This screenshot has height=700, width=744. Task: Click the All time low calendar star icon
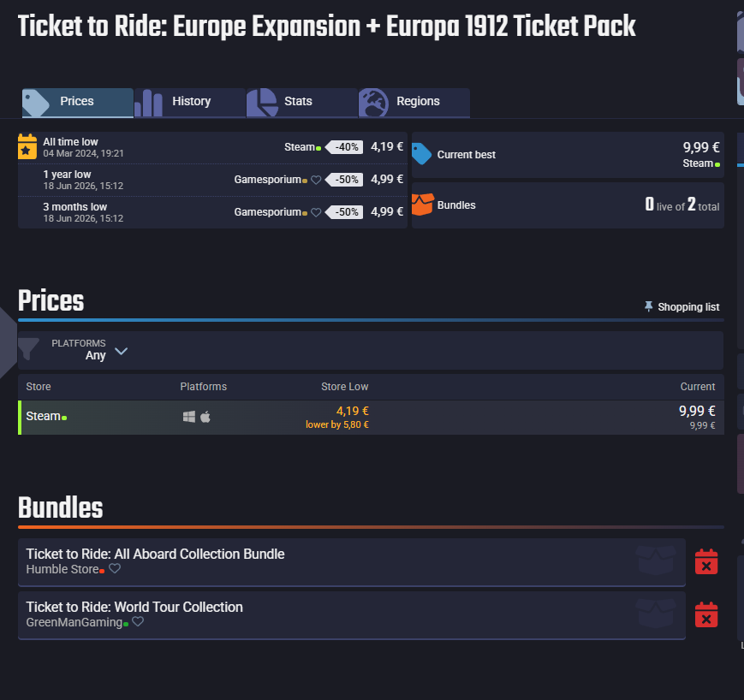[x=27, y=146]
